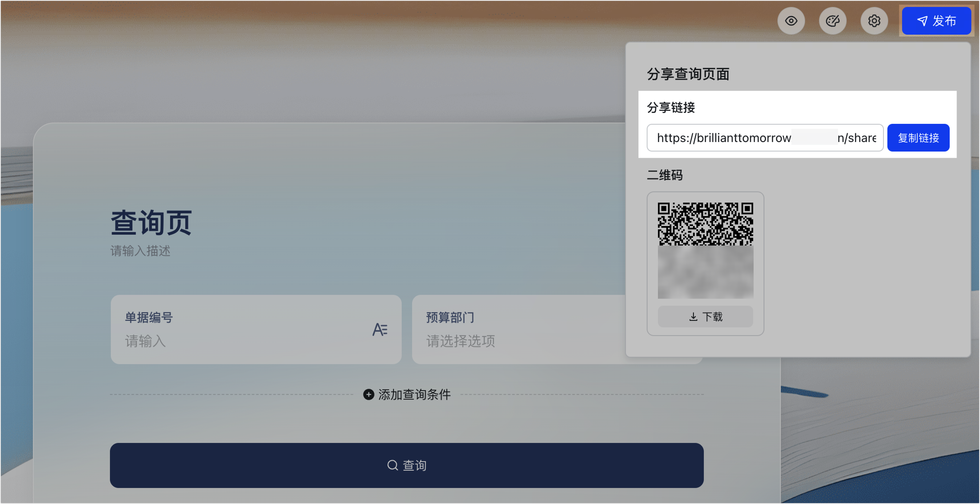Click the eye preview icon
The width and height of the screenshot is (980, 504).
(x=791, y=21)
